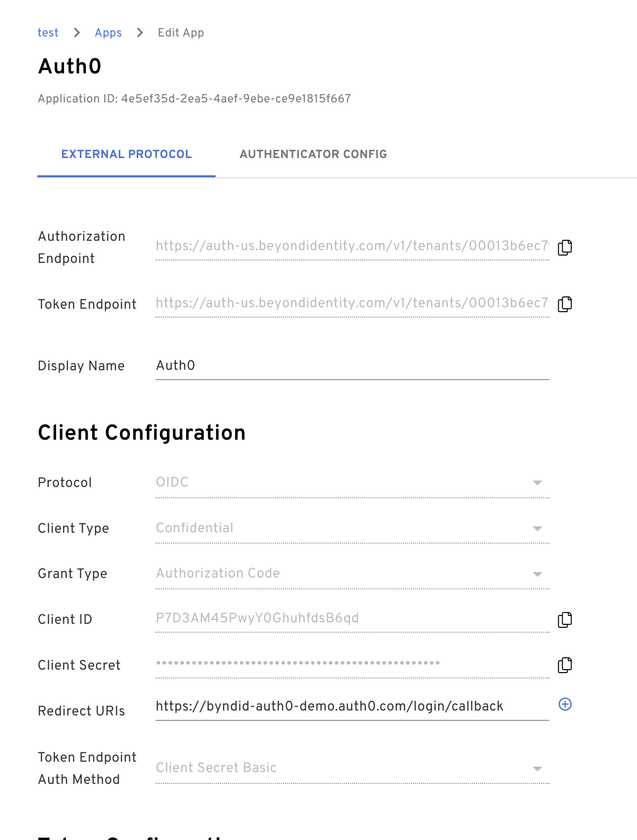Click the Client ID field value
The image size is (637, 840).
[352, 618]
